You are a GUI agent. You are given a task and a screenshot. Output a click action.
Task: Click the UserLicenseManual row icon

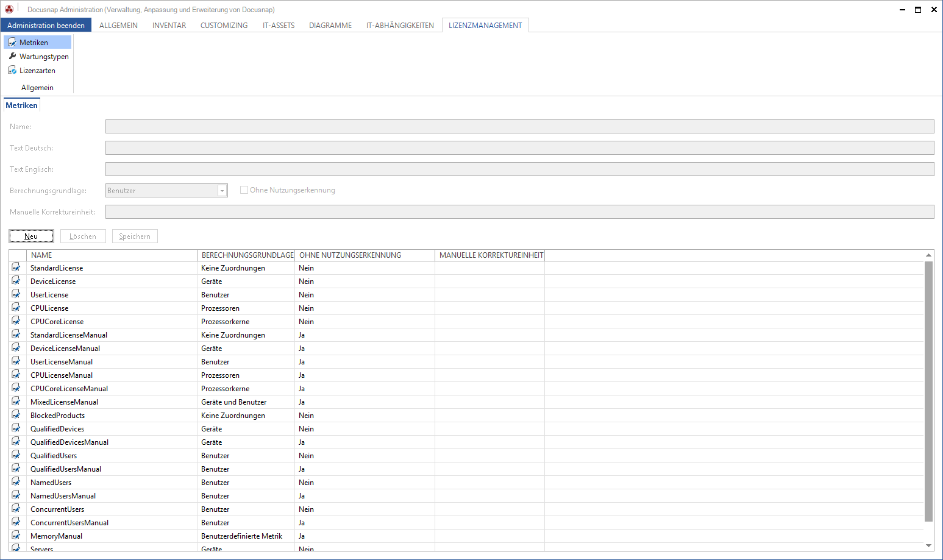tap(16, 361)
